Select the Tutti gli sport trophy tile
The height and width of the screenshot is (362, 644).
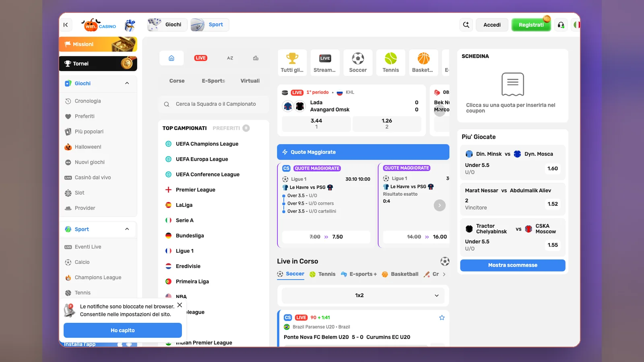click(x=292, y=63)
